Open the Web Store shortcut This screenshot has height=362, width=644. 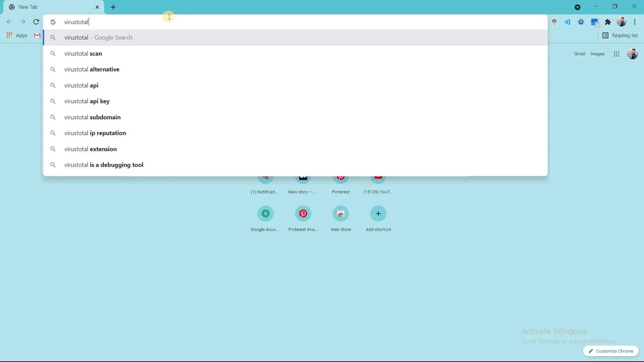tap(340, 214)
